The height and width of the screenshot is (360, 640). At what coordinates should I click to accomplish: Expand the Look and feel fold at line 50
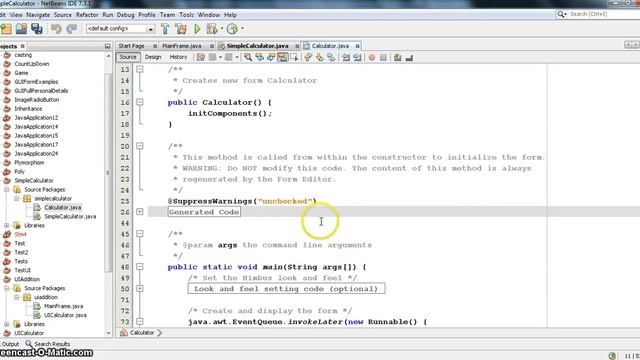[x=140, y=289]
